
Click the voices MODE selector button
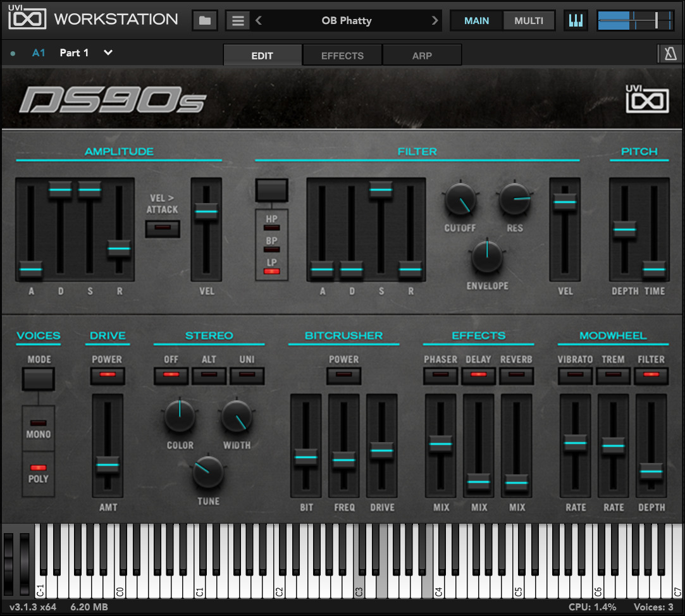[39, 378]
